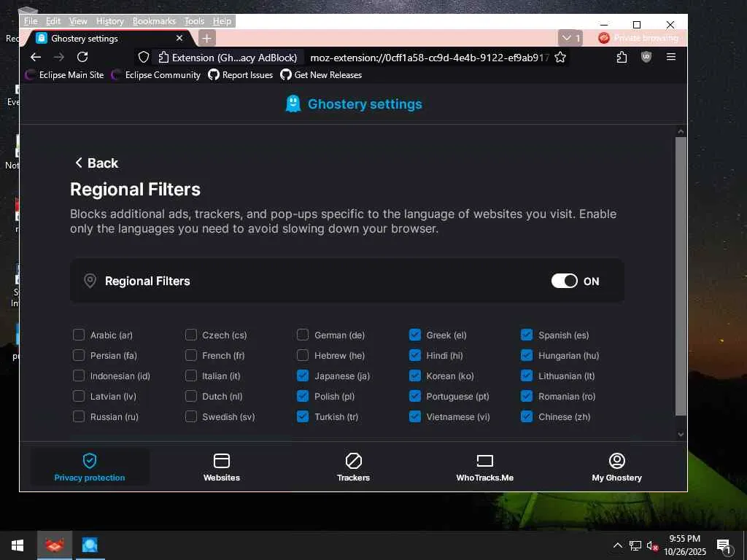Screen dimensions: 747x560
Task: Check the Italian (it) box
Action: coord(190,376)
